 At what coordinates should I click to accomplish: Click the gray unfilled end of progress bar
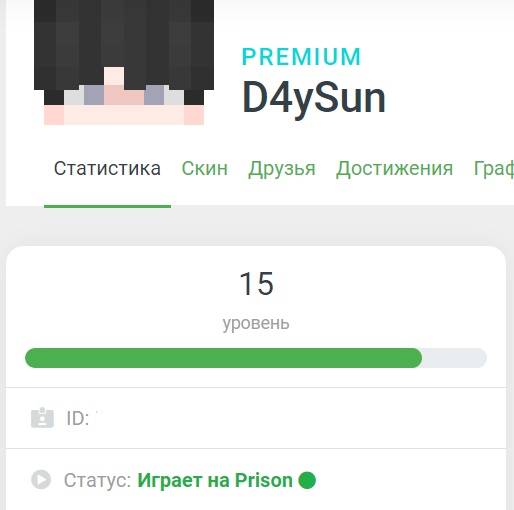coord(455,358)
